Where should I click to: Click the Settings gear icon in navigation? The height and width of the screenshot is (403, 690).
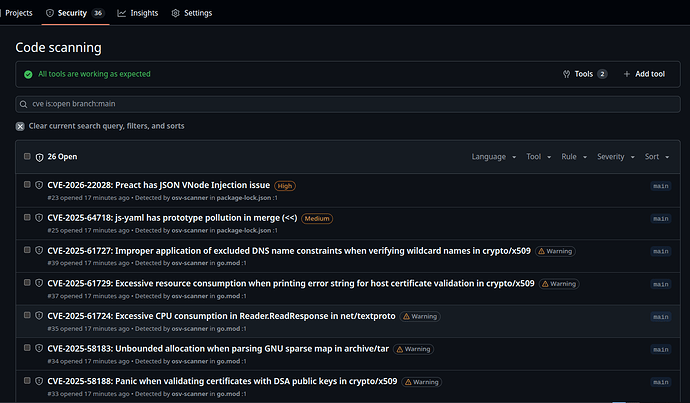click(176, 14)
